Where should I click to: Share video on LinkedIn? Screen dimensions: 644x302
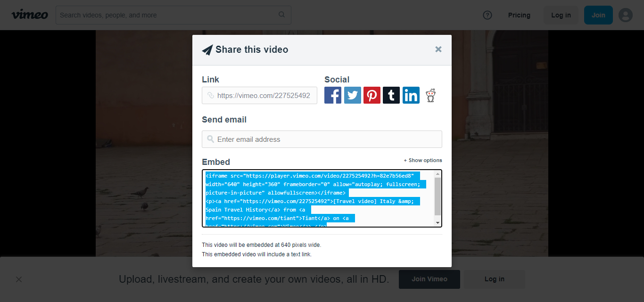coord(411,96)
